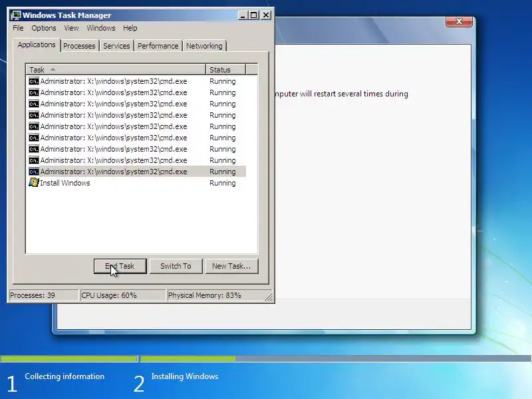The height and width of the screenshot is (399, 532).
Task: Open the Windows menu
Action: coord(101,28)
